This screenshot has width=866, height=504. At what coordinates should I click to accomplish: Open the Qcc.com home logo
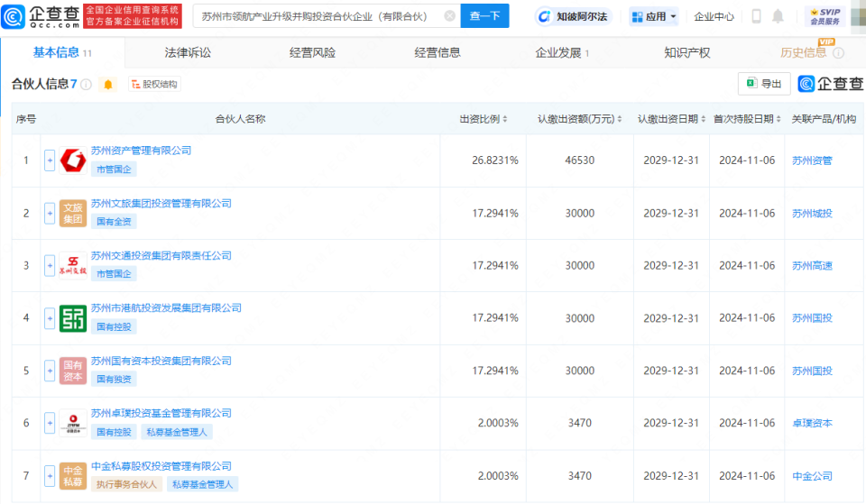pos(41,16)
